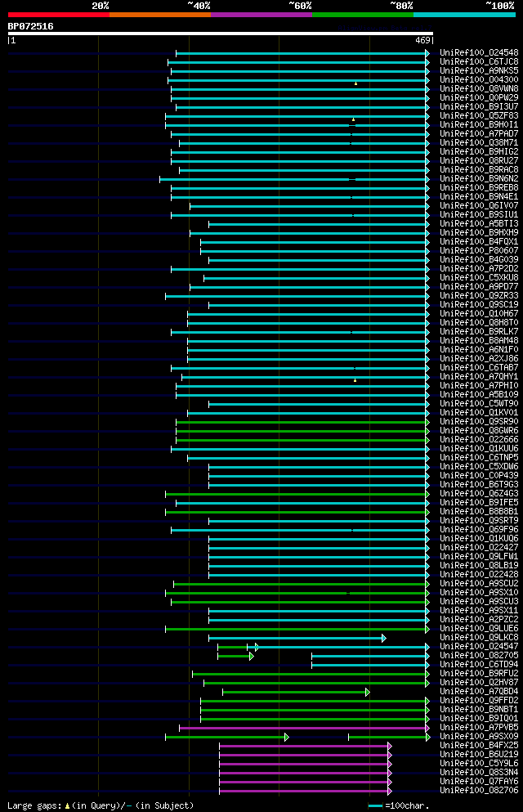Click the label UniRef100_O82705
The height and width of the screenshot is (812, 523).
pyautogui.click(x=479, y=656)
